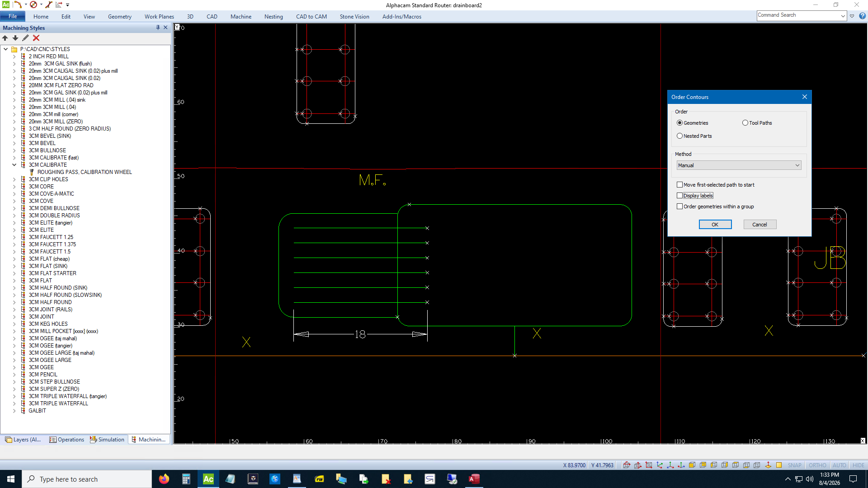This screenshot has width=868, height=488.
Task: Select the 3CM BULLNOSE style row
Action: [x=47, y=150]
